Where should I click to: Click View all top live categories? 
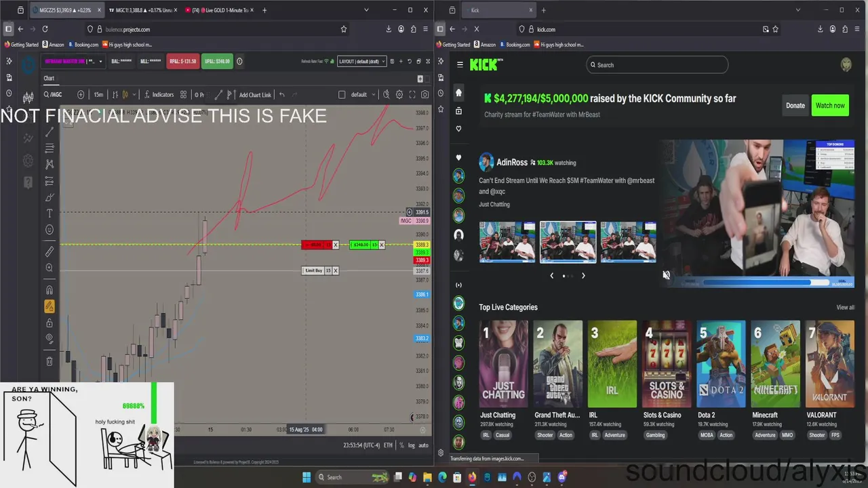[846, 308]
